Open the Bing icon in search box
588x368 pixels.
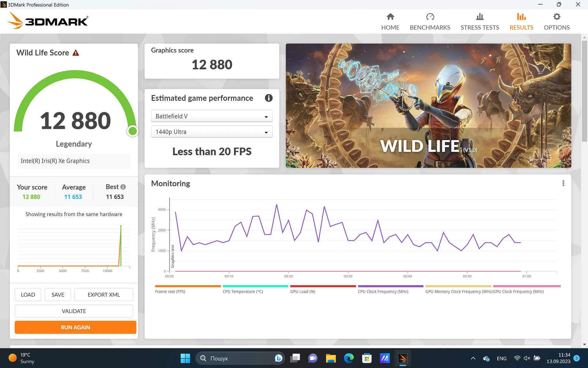click(x=278, y=358)
